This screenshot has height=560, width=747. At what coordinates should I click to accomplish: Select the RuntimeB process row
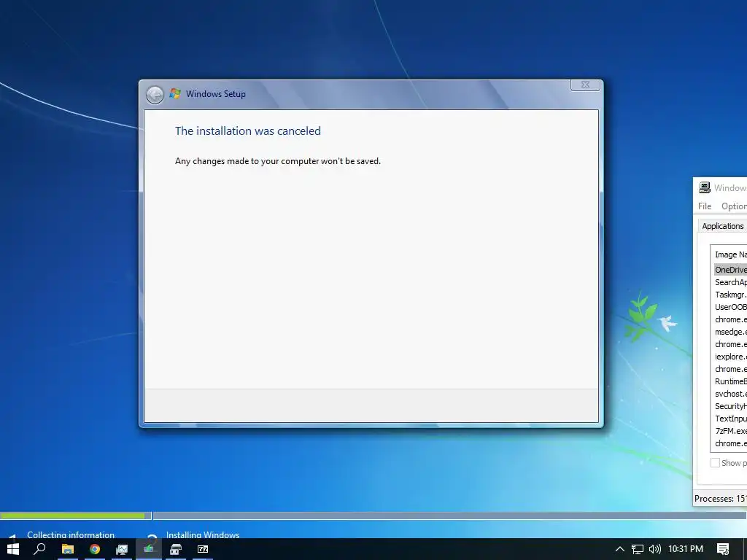(730, 381)
